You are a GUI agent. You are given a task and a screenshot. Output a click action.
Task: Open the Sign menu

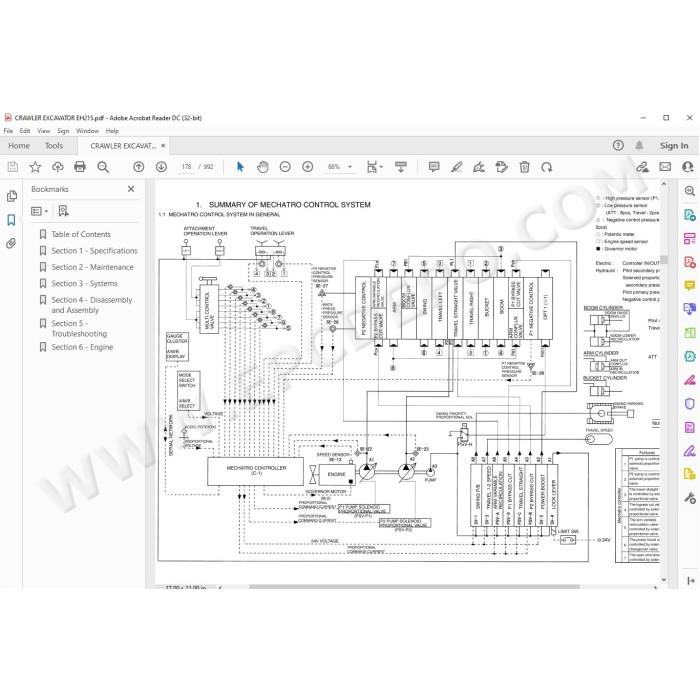pos(63,131)
